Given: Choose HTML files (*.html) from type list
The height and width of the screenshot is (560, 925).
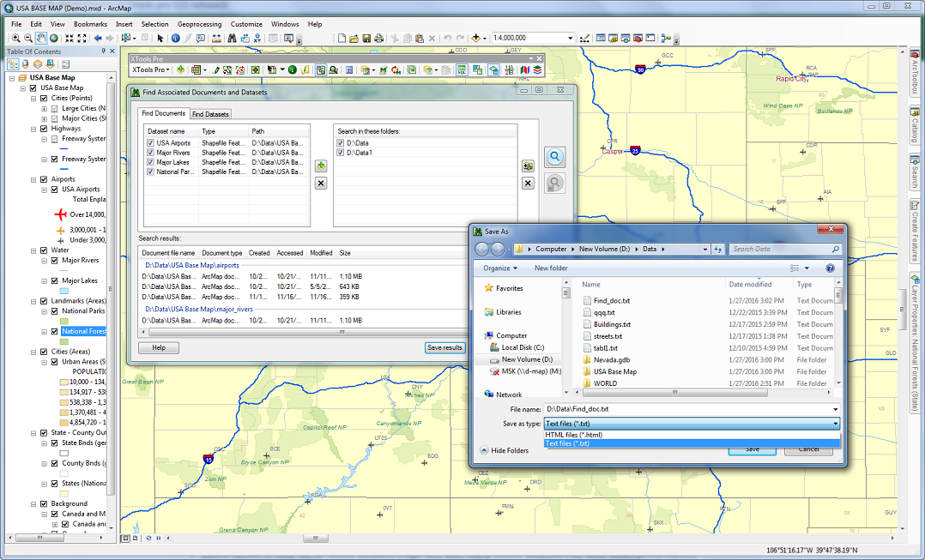Looking at the screenshot, I should (692, 435).
